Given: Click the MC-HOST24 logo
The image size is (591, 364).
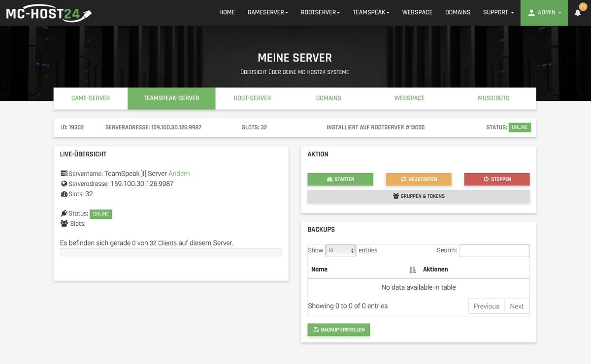Looking at the screenshot, I should tap(48, 13).
